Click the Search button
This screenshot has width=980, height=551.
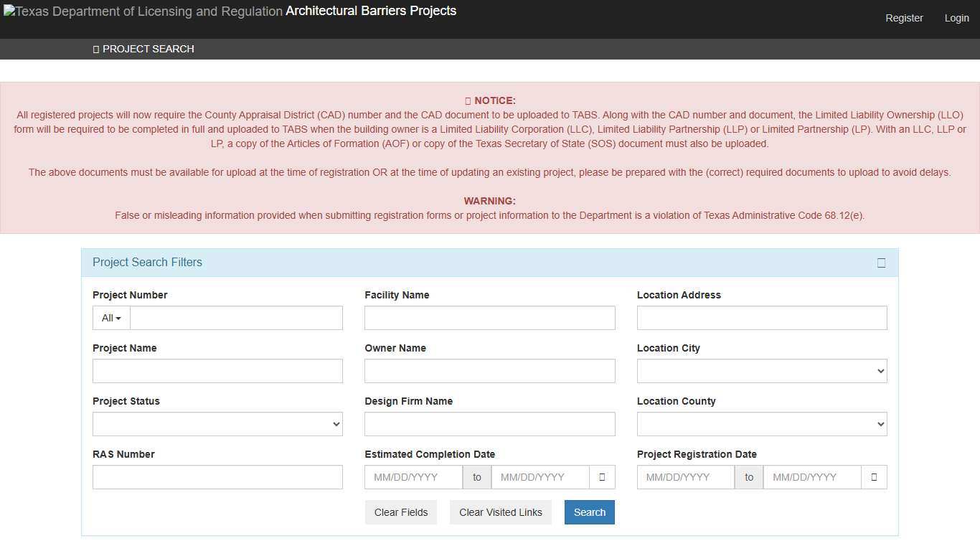589,512
